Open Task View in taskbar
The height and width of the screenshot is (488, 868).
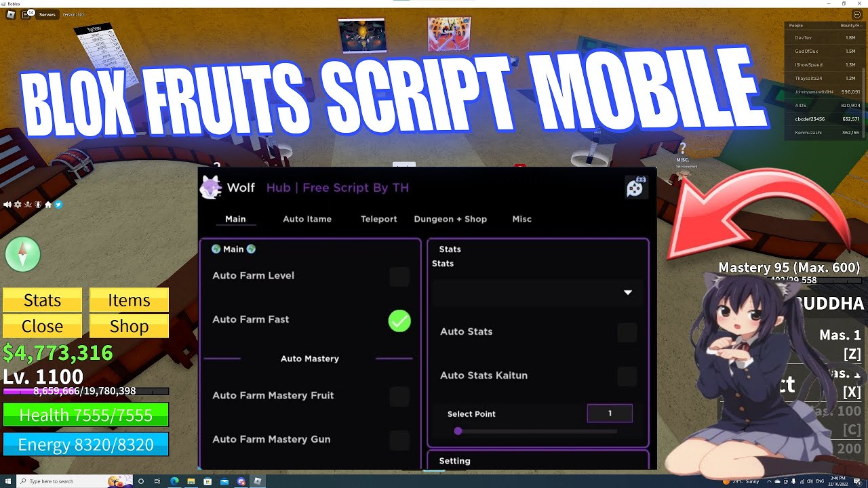[x=157, y=481]
